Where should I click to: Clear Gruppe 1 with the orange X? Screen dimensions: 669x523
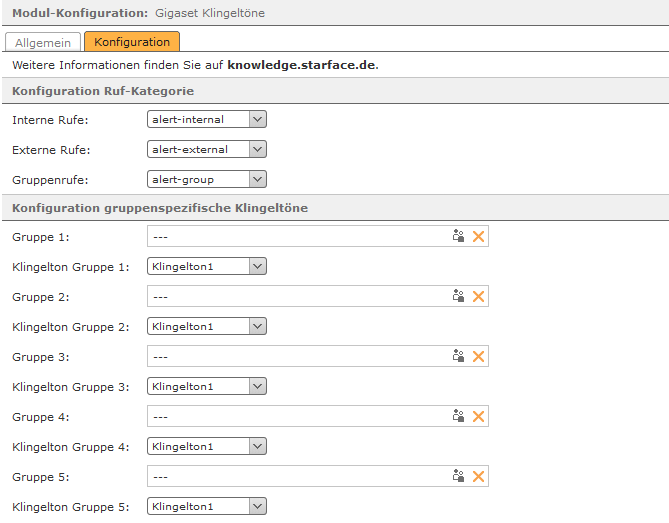[478, 236]
